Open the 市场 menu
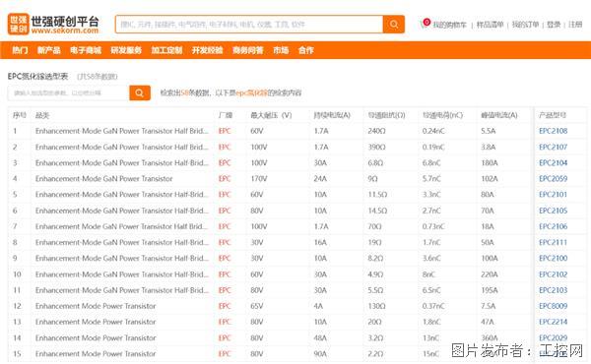This screenshot has width=591, height=364. tap(281, 50)
